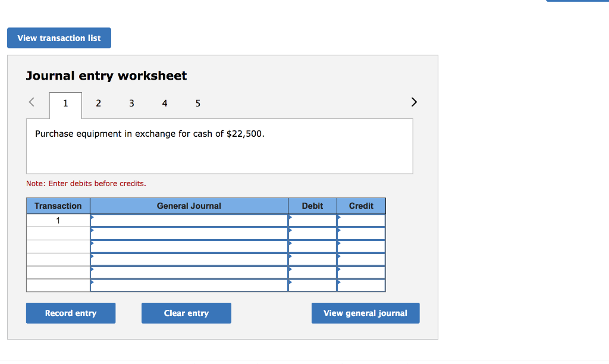Click the left chevron to go back
The height and width of the screenshot is (364, 609).
(x=31, y=102)
